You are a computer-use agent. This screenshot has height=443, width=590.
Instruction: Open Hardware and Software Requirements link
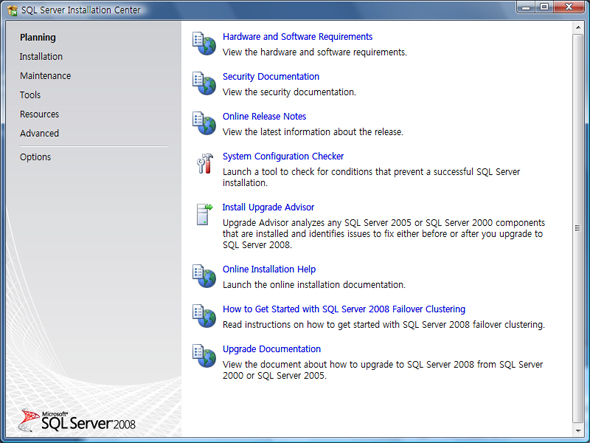click(x=297, y=37)
